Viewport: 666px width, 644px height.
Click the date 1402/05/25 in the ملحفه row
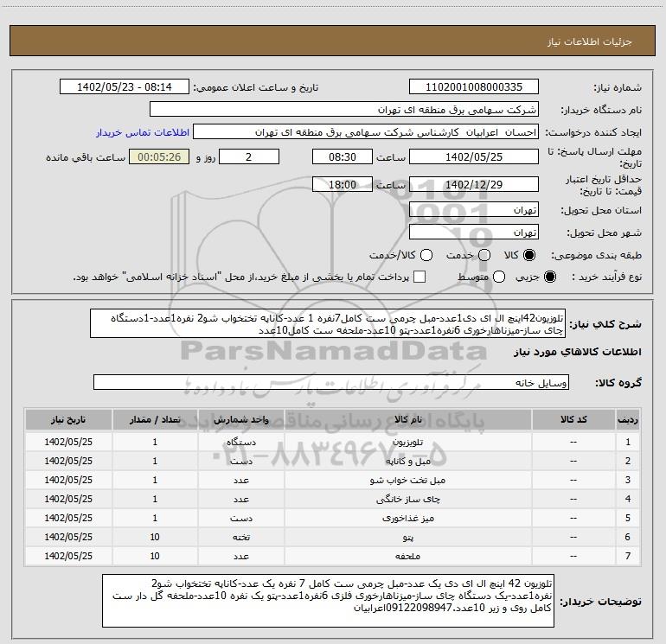[x=68, y=556]
